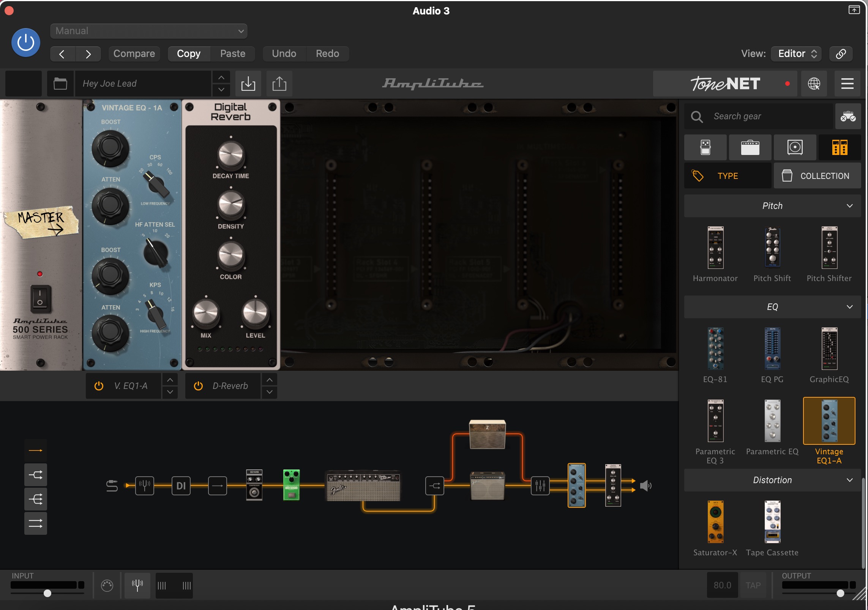The width and height of the screenshot is (868, 610).
Task: Step to previous preset with up arrow
Action: (x=221, y=77)
